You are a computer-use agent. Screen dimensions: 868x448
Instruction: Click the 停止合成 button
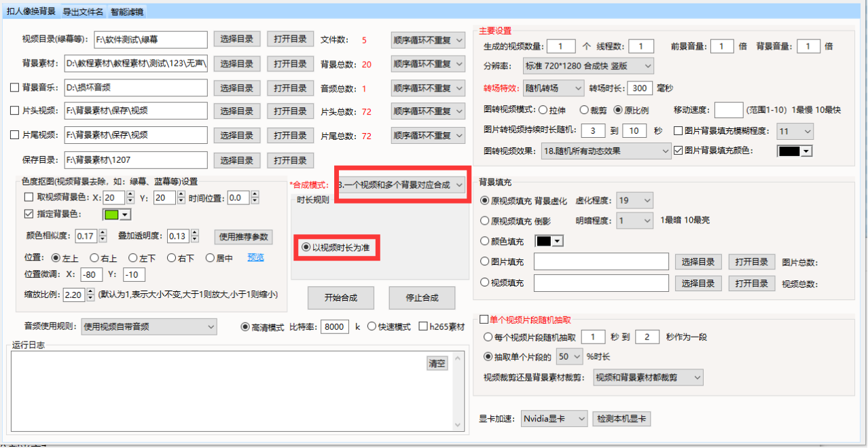coord(422,297)
